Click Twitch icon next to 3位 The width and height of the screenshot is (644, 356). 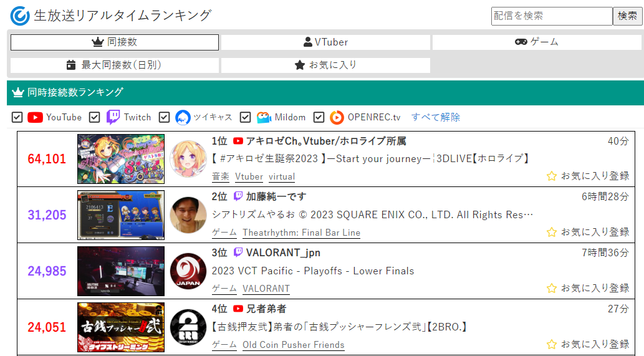238,253
